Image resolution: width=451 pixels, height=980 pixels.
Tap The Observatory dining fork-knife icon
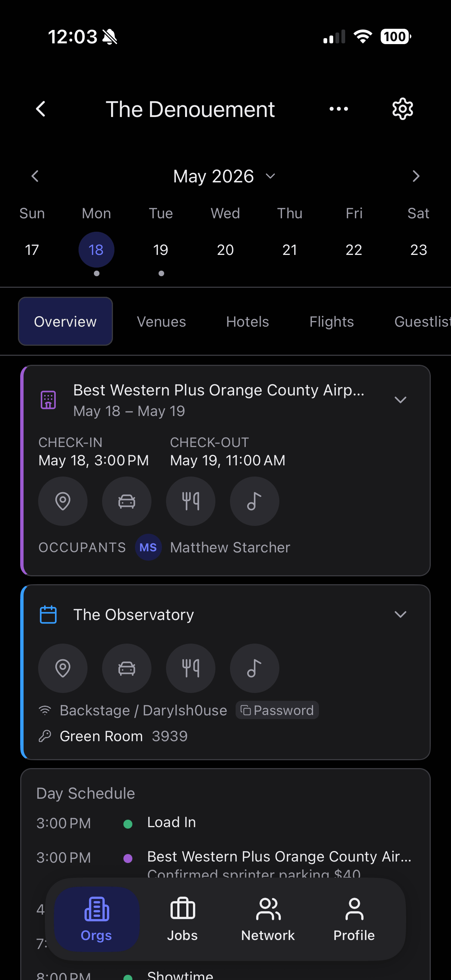[x=191, y=668]
